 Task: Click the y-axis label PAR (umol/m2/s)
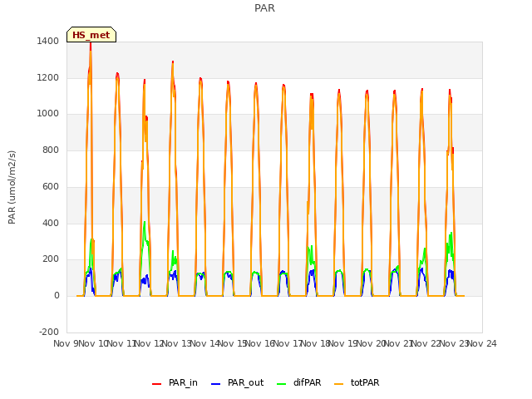12,187
